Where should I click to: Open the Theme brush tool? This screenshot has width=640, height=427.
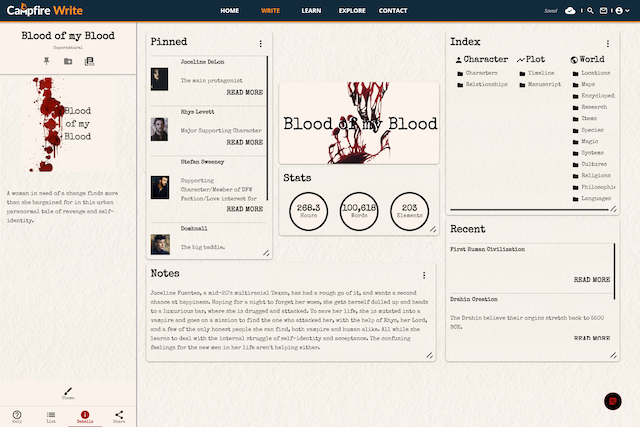tap(68, 393)
